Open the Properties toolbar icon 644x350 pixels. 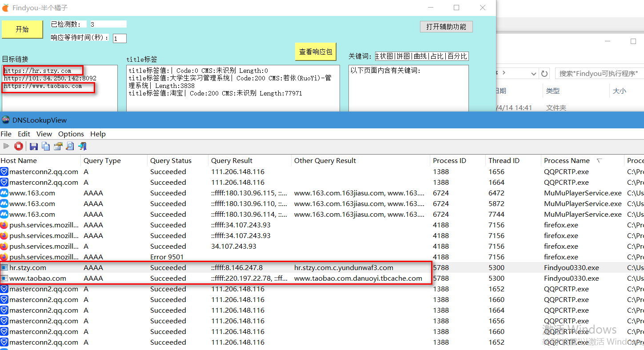[x=58, y=146]
